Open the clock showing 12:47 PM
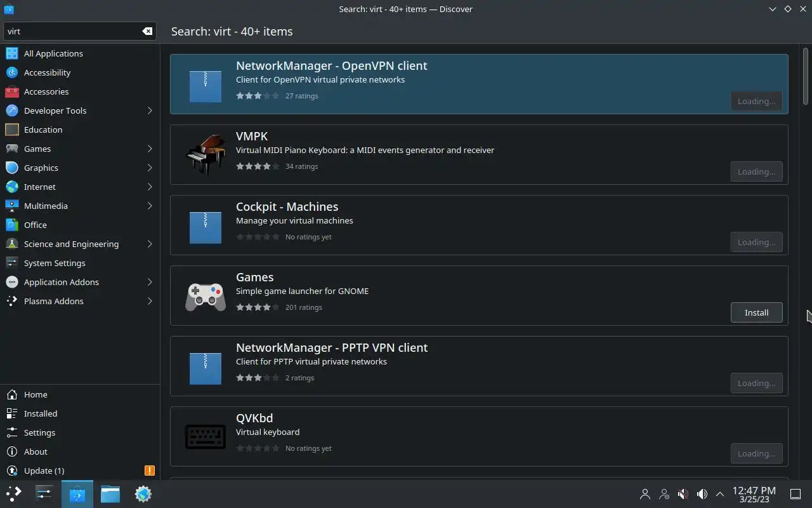 click(x=754, y=494)
